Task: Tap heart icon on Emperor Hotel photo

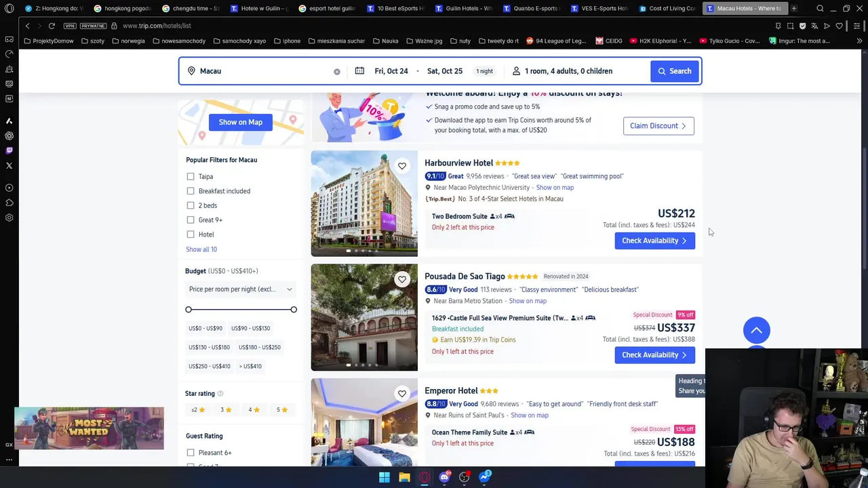Action: point(402,393)
